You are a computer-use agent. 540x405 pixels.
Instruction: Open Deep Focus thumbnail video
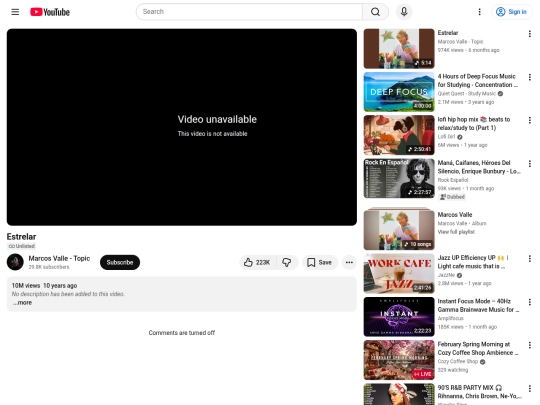[399, 92]
